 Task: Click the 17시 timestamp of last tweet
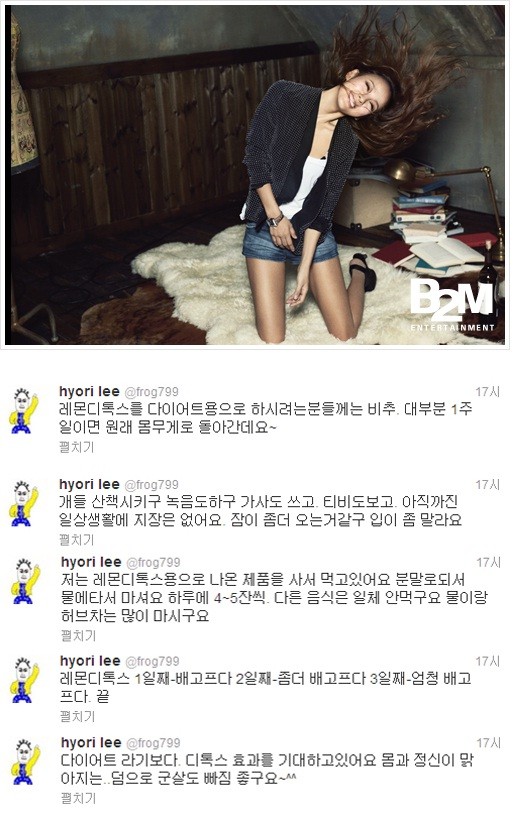[488, 743]
